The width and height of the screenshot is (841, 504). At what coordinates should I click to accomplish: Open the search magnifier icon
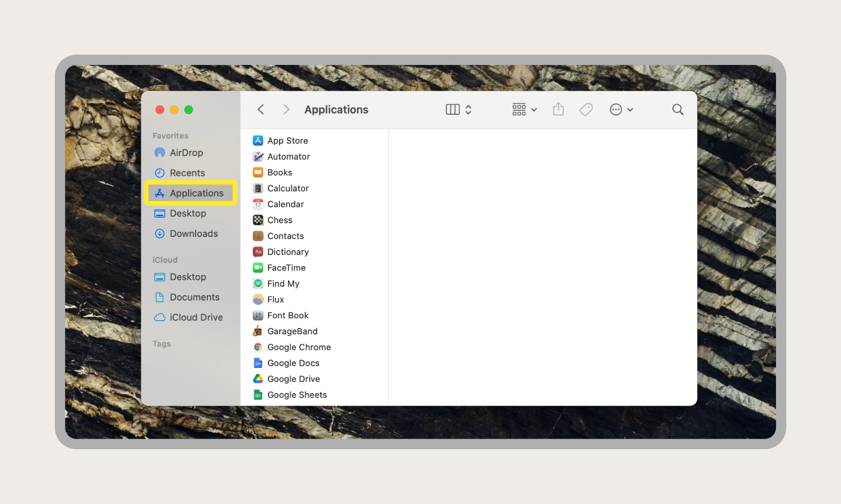tap(677, 110)
